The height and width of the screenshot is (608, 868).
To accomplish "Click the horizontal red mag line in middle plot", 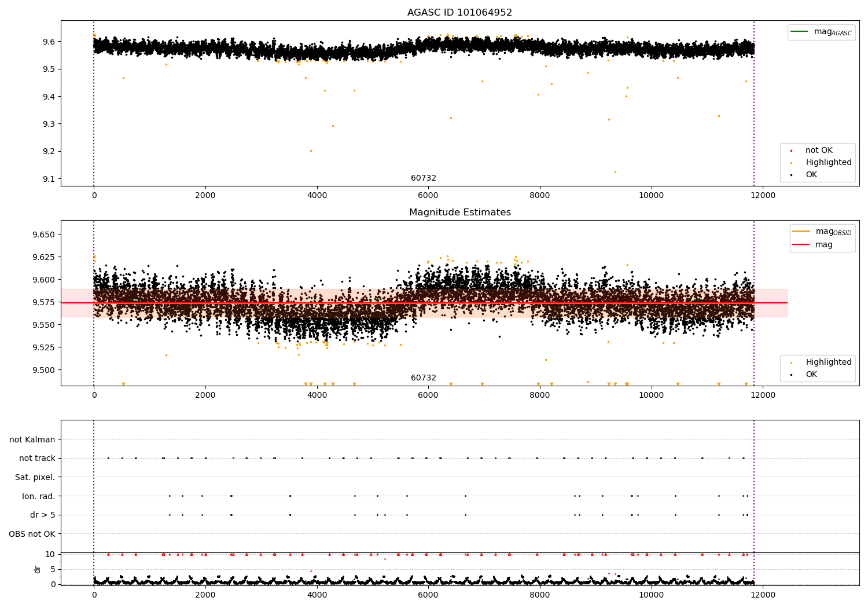I will 424,303.
